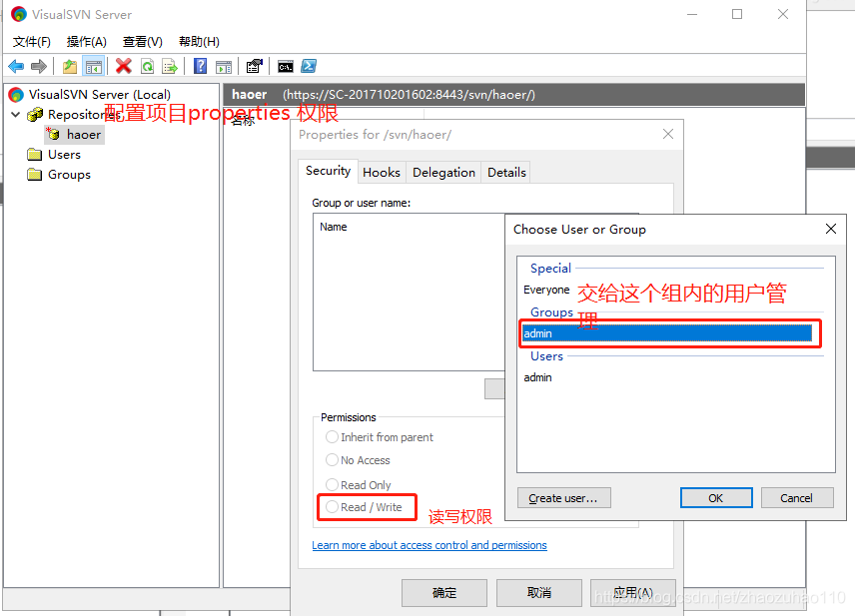Screen dimensions: 855x616
Task: Open the PowerShell toolbar icon
Action: coord(309,67)
